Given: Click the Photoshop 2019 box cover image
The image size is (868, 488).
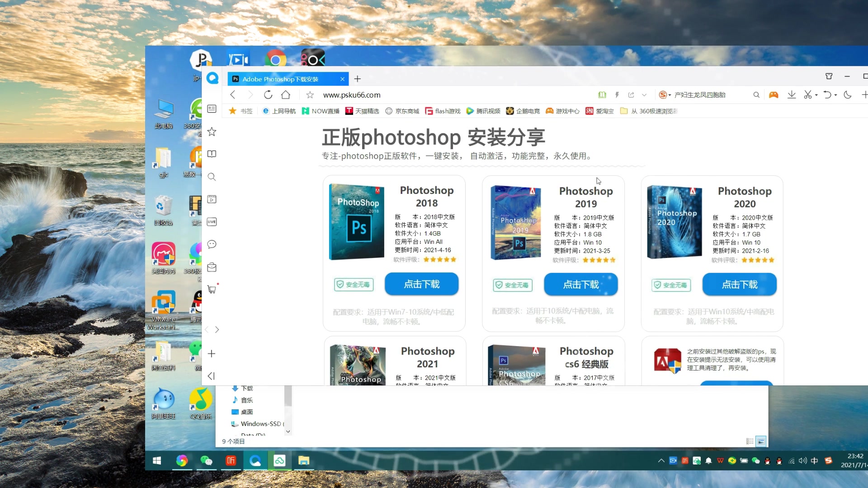Looking at the screenshot, I should tap(516, 223).
